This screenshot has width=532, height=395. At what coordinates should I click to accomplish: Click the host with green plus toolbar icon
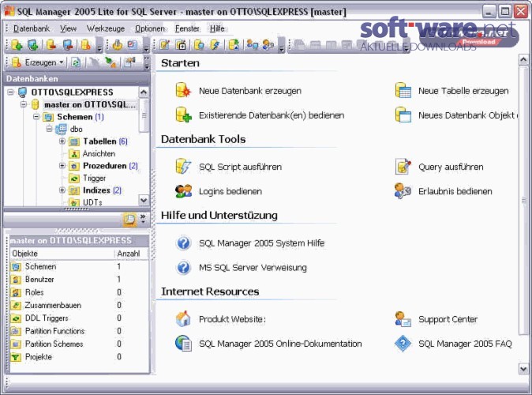coord(33,45)
